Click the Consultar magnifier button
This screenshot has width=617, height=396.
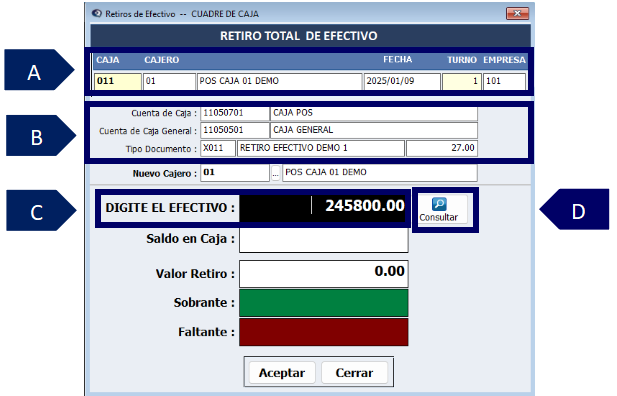(x=442, y=210)
